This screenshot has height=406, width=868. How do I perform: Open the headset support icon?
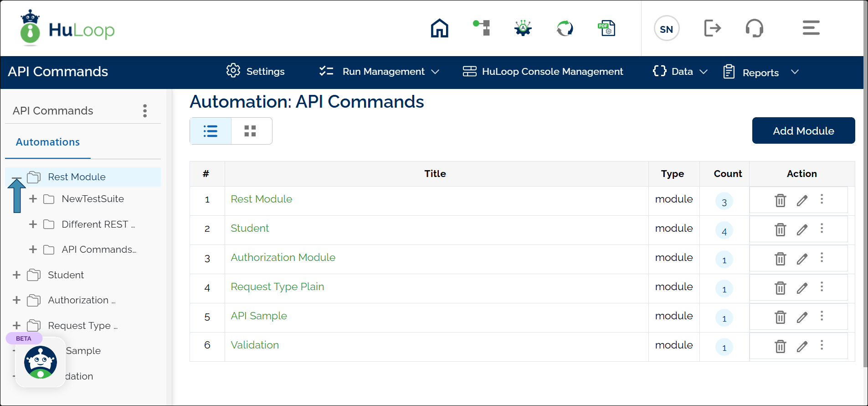tap(754, 28)
